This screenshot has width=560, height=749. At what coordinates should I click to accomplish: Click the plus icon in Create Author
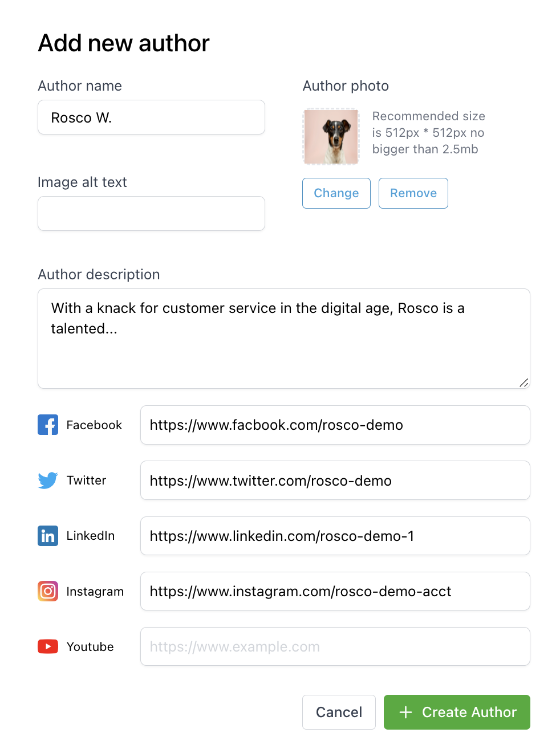click(405, 712)
